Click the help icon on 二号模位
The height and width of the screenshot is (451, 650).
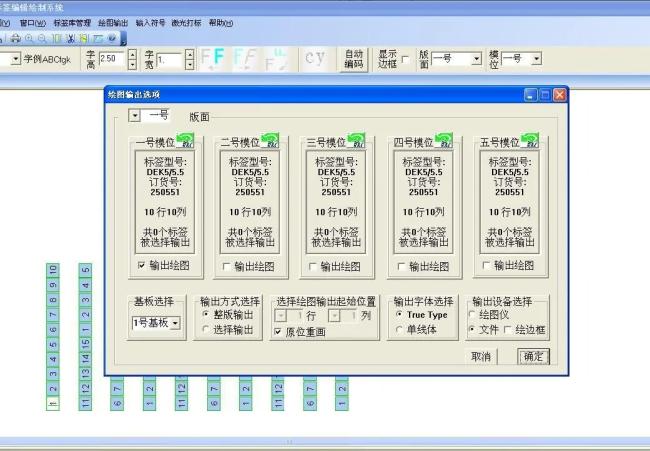pos(271,141)
